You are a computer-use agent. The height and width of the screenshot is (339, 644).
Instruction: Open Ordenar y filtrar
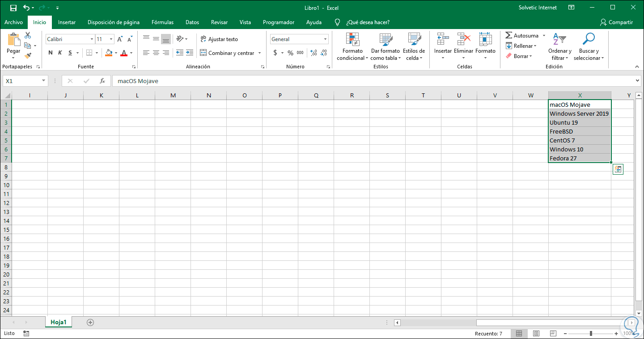click(559, 46)
